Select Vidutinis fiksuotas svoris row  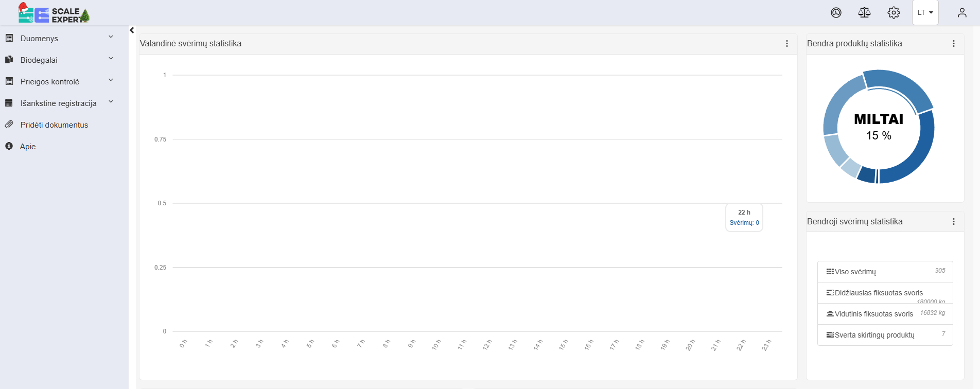point(885,314)
